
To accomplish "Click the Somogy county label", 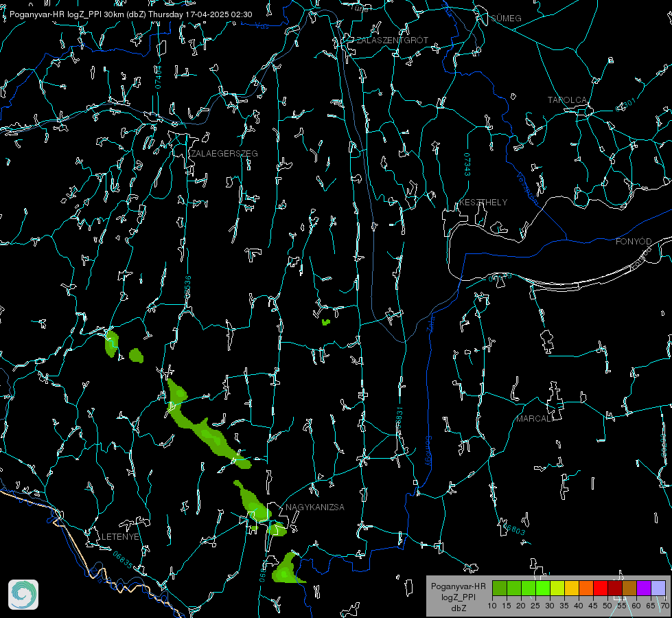I will click(x=428, y=450).
